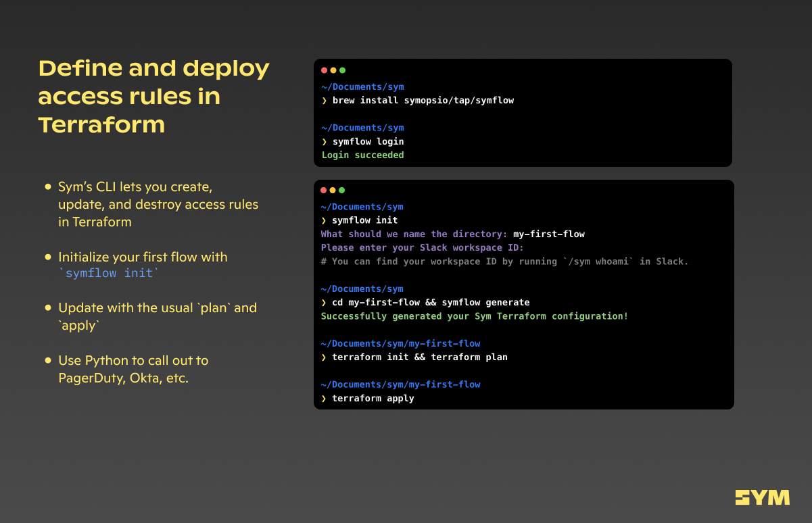Select the "Sym's CLI lets you create" bullet text
Image resolution: width=812 pixels, height=523 pixels.
coord(158,204)
